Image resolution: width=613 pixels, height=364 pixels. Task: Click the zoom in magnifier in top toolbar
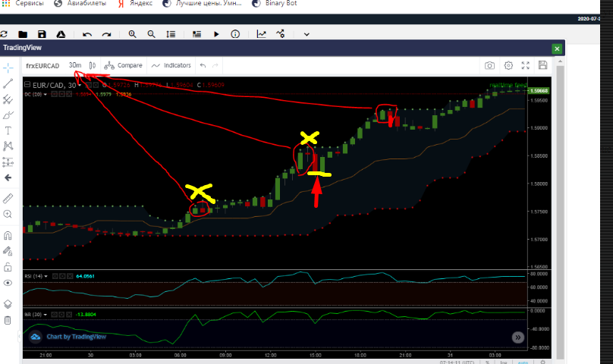click(x=133, y=34)
